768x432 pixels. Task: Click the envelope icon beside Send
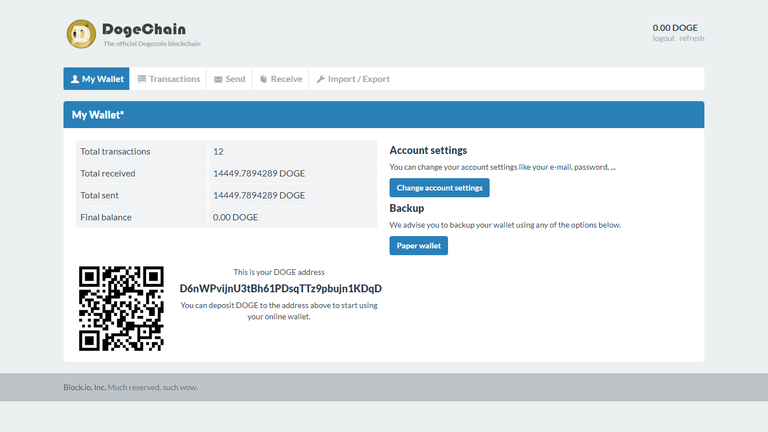[x=218, y=79]
